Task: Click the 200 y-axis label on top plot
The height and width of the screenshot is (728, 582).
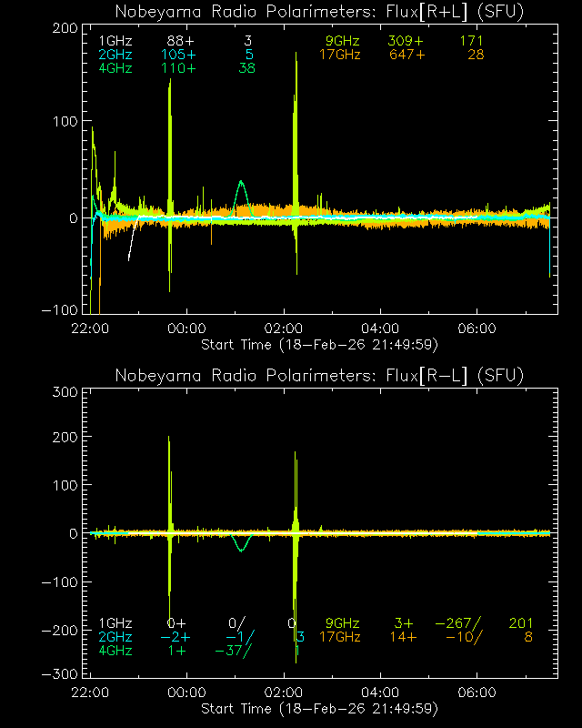Action: [x=62, y=27]
